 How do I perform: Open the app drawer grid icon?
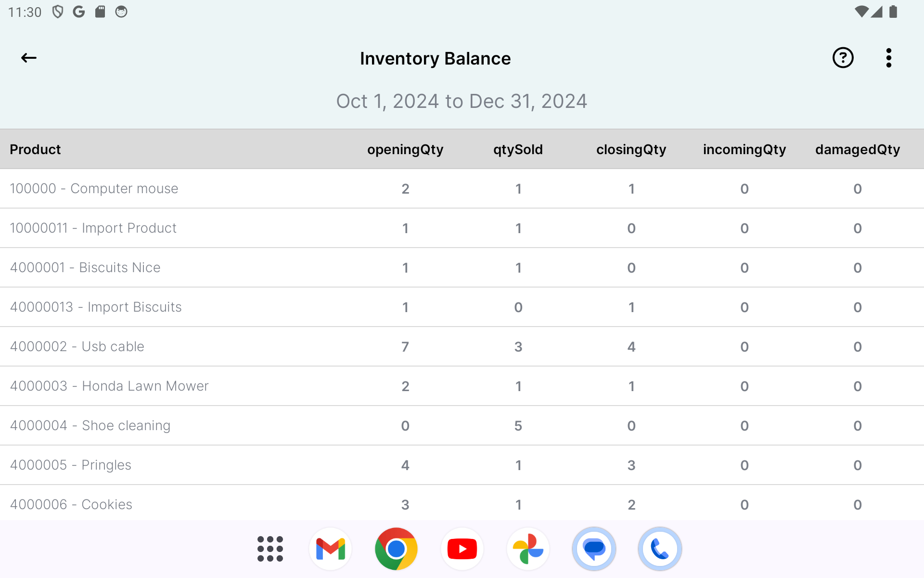pyautogui.click(x=270, y=549)
